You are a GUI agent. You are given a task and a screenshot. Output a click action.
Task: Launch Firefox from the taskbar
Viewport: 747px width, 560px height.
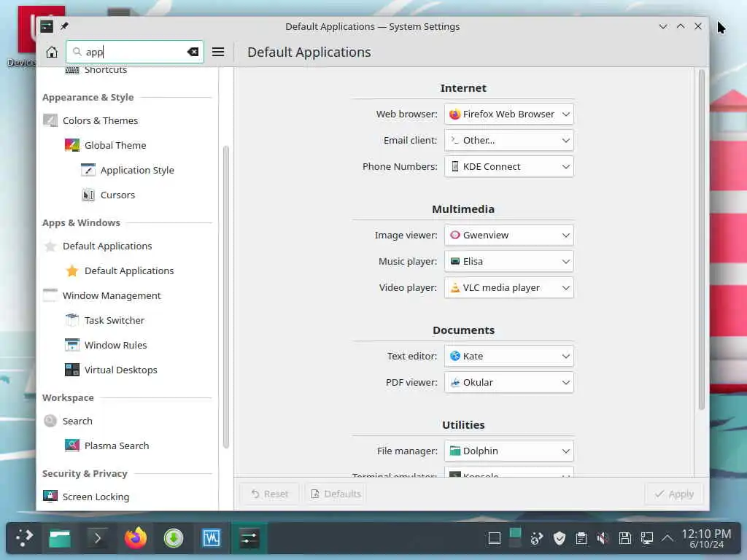[x=135, y=538]
